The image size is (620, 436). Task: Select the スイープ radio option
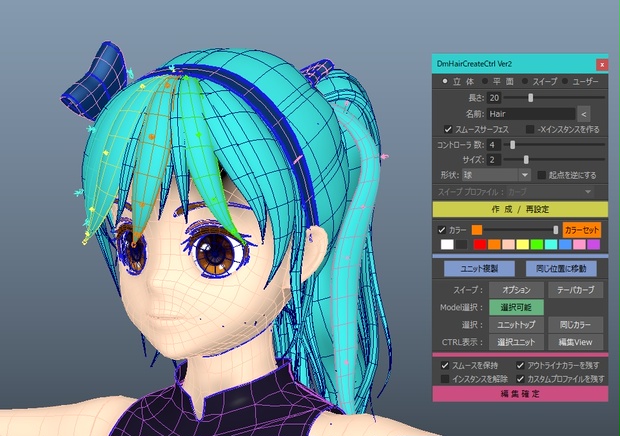coord(525,81)
